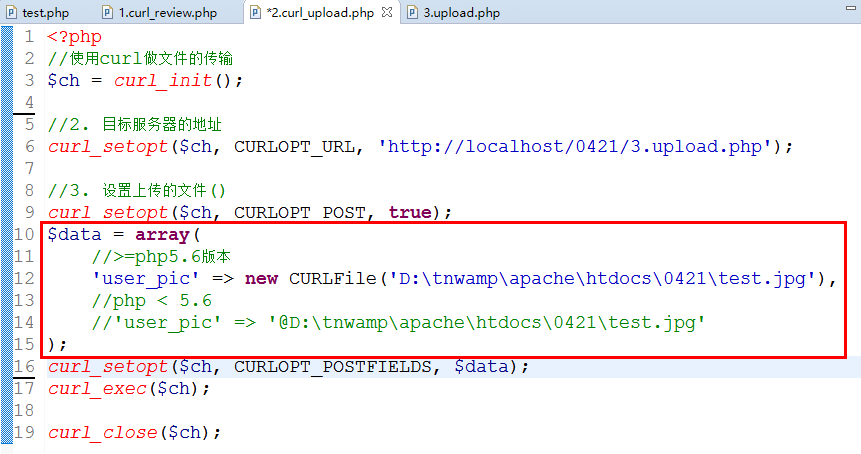Click PHP file icon on test.php tab
861x454 pixels.
pos(12,13)
